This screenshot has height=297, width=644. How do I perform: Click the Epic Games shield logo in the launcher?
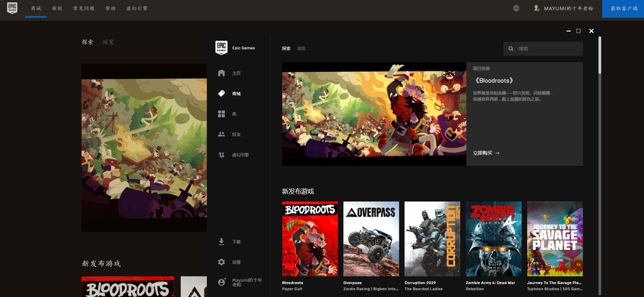pyautogui.click(x=221, y=48)
